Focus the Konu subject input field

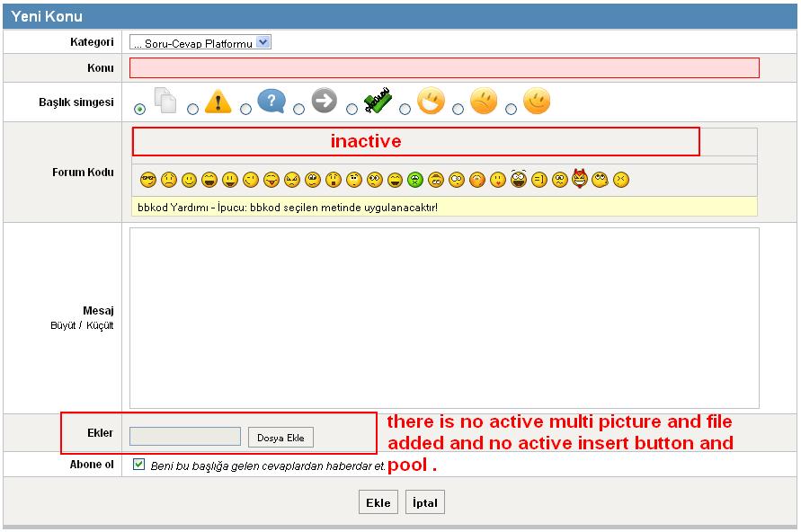(x=444, y=68)
